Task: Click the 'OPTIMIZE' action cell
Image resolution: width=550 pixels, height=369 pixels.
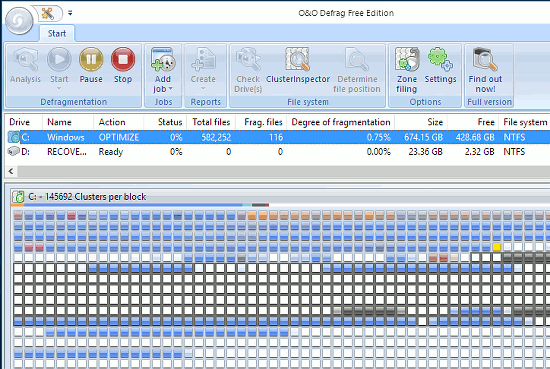Action: [119, 137]
